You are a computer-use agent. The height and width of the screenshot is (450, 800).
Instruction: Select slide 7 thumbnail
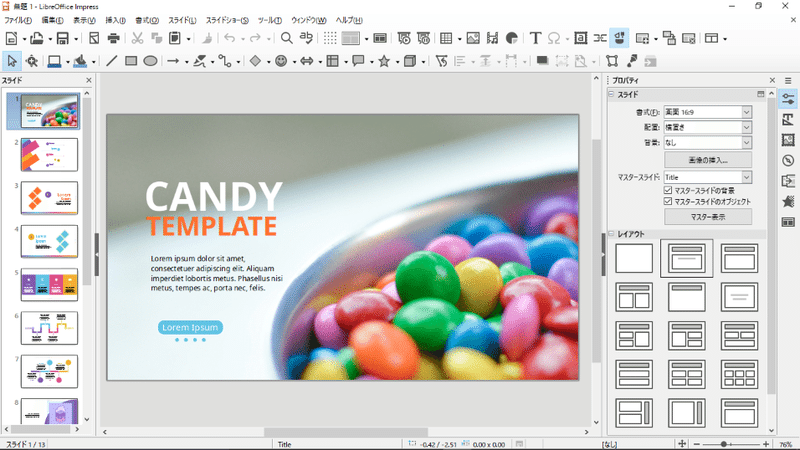[x=49, y=371]
